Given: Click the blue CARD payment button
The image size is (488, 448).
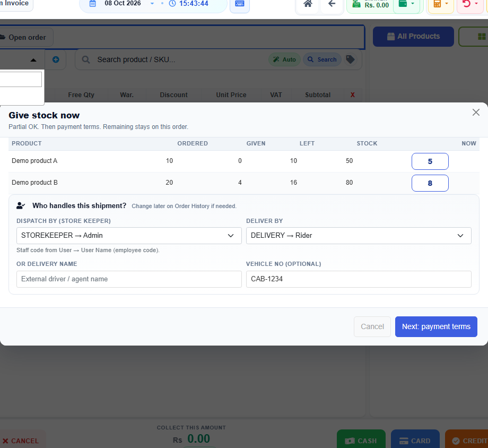Looking at the screenshot, I should click(x=415, y=440).
